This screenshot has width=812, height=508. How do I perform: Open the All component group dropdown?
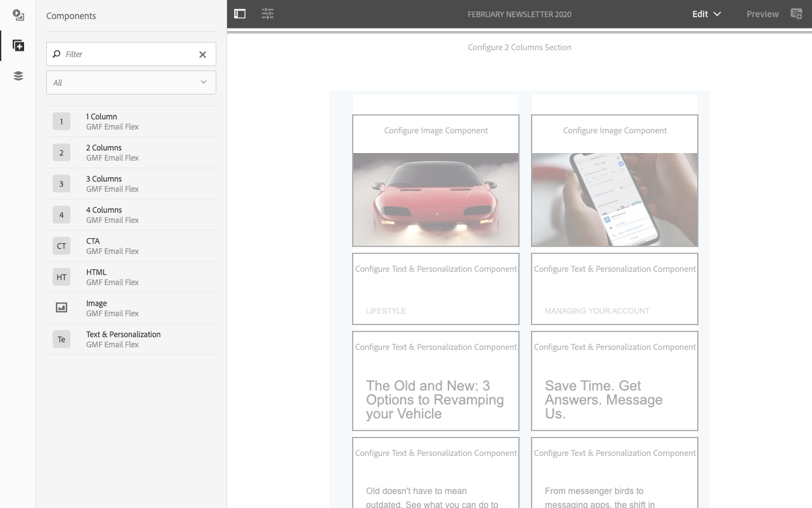tap(131, 83)
